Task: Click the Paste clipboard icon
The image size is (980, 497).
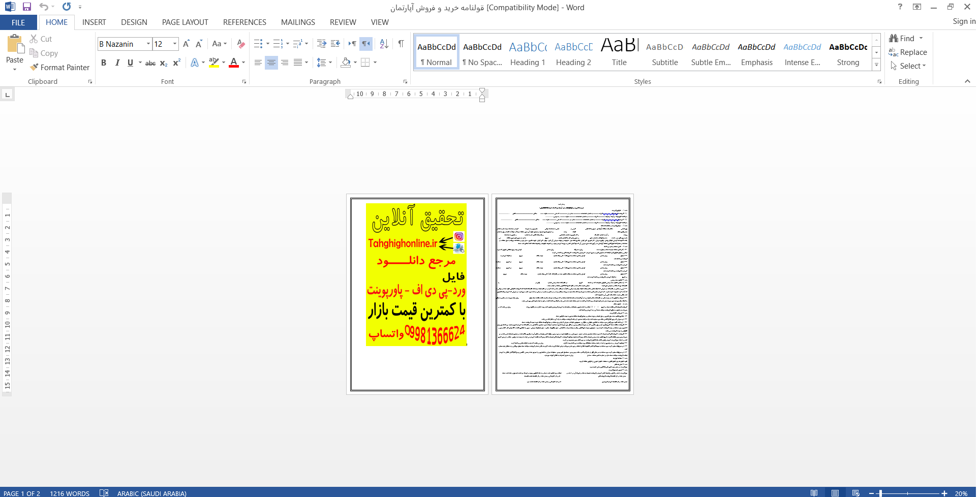Action: click(x=15, y=44)
